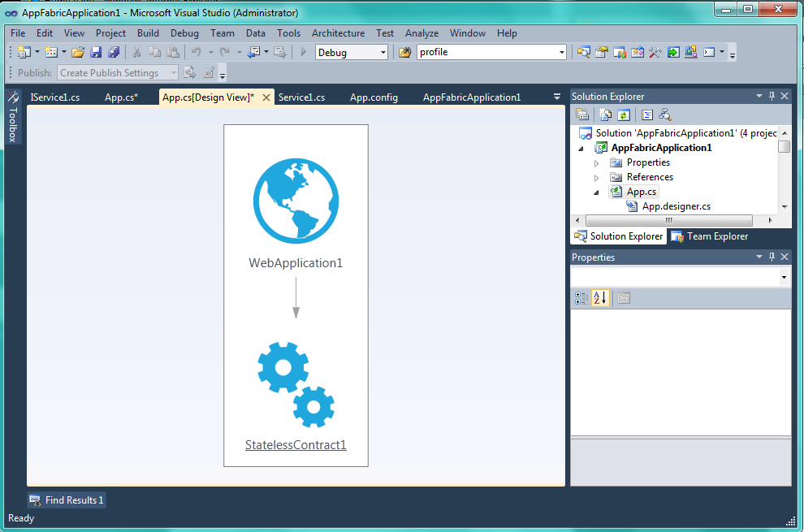This screenshot has width=804, height=532.
Task: Collapse the App.cs node in Solution Explorer
Action: (596, 192)
